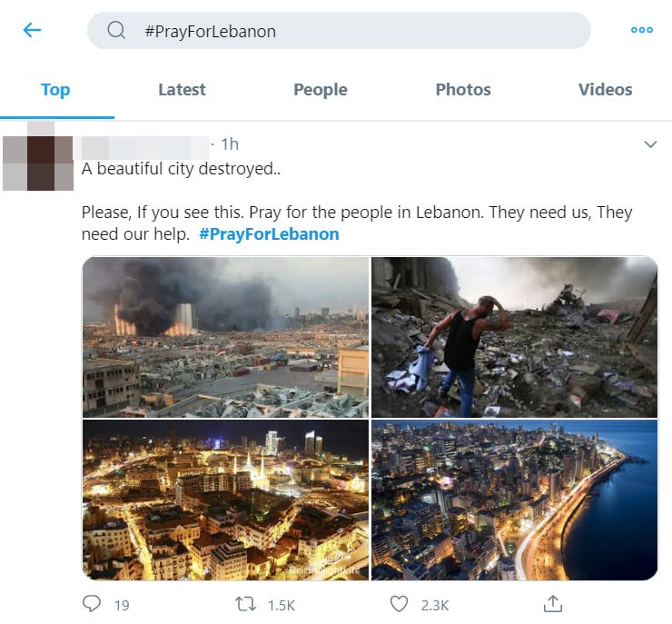
Task: Open the three-dot more options menu
Action: [x=641, y=30]
